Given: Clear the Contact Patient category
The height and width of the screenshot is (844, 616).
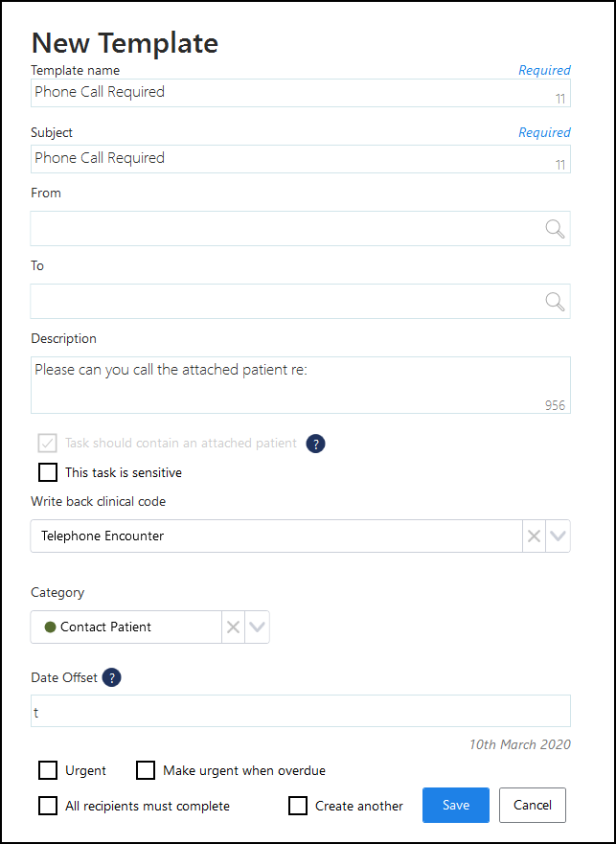Looking at the screenshot, I should 233,627.
